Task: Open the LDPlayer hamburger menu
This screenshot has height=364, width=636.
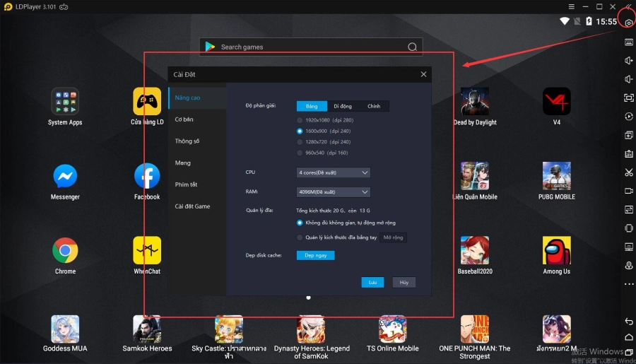Action: pyautogui.click(x=572, y=6)
